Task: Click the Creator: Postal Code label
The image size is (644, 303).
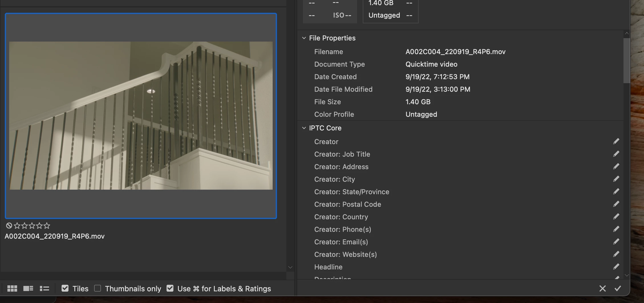Action: (x=348, y=204)
